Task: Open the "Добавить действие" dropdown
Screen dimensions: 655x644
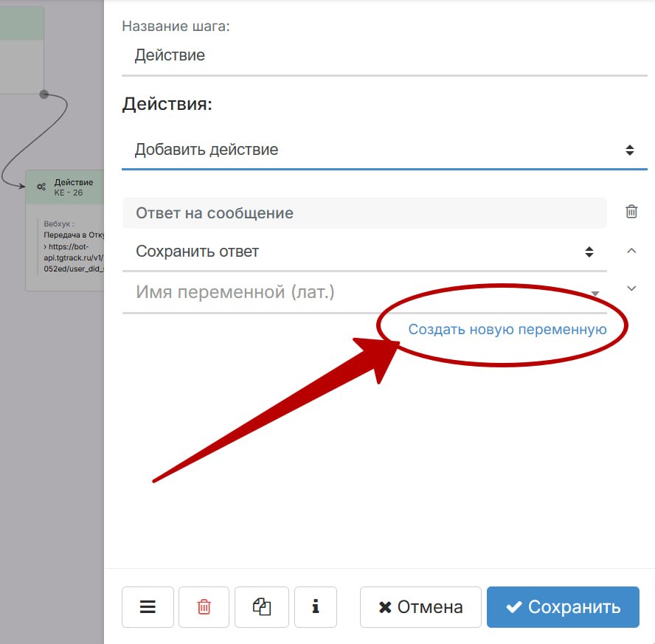Action: point(384,150)
